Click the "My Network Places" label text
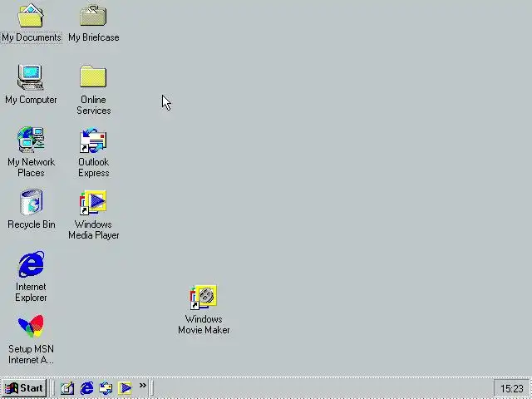 coord(31,167)
